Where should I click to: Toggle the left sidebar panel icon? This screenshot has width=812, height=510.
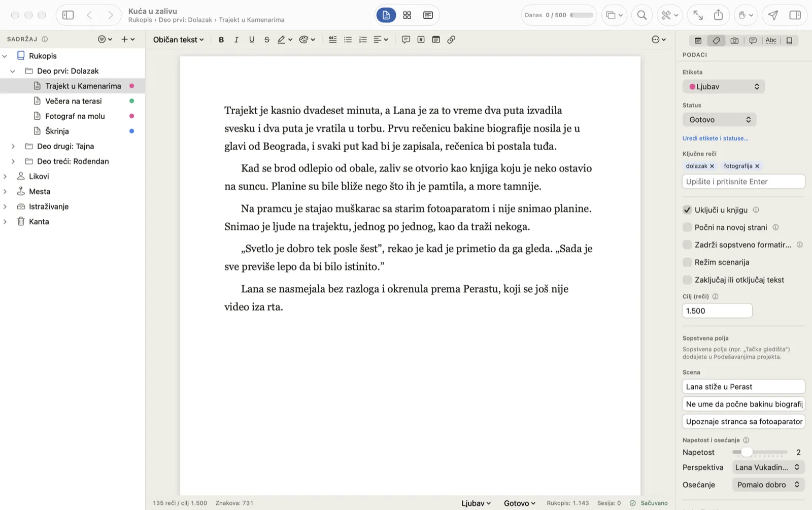(68, 15)
